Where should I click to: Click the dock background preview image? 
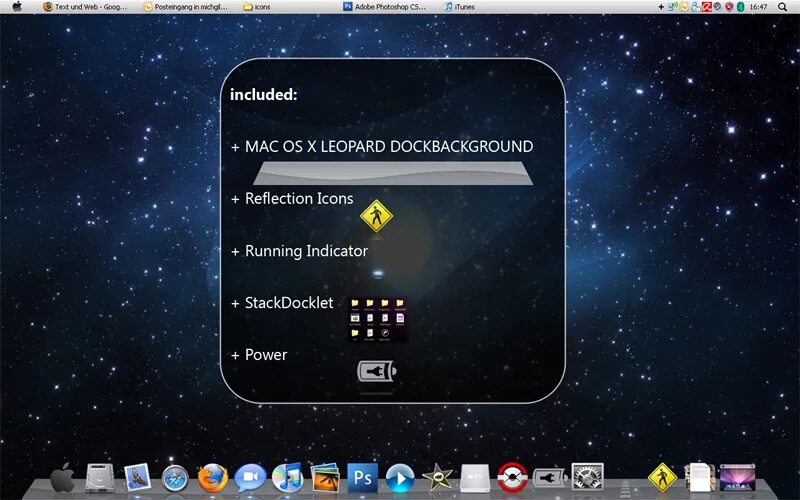click(x=393, y=173)
